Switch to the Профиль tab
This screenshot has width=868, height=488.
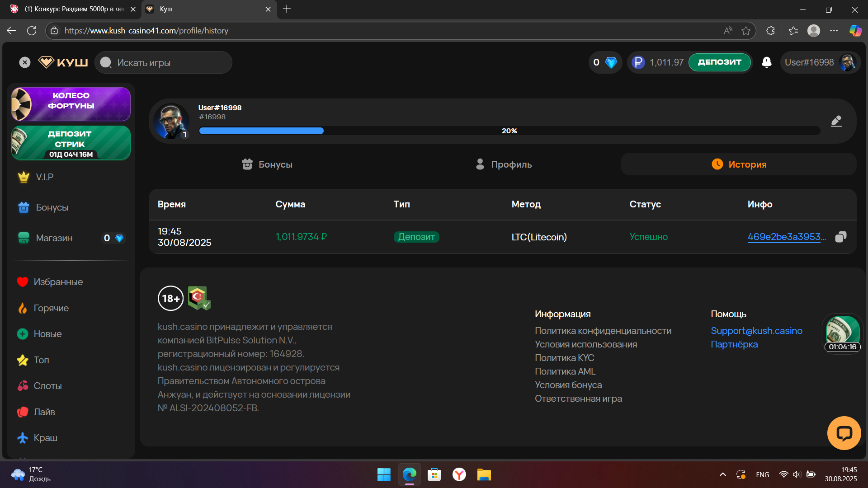pos(504,164)
